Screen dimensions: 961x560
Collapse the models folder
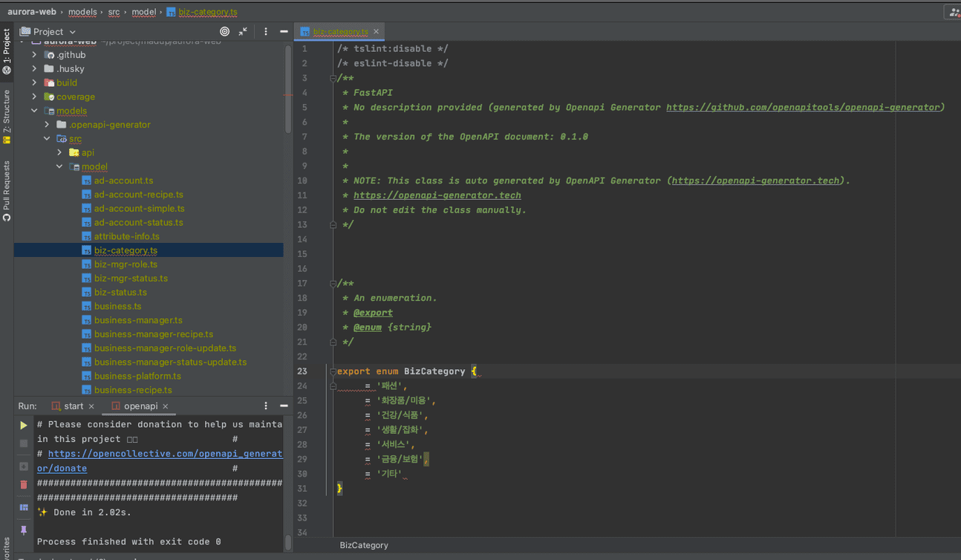click(34, 111)
